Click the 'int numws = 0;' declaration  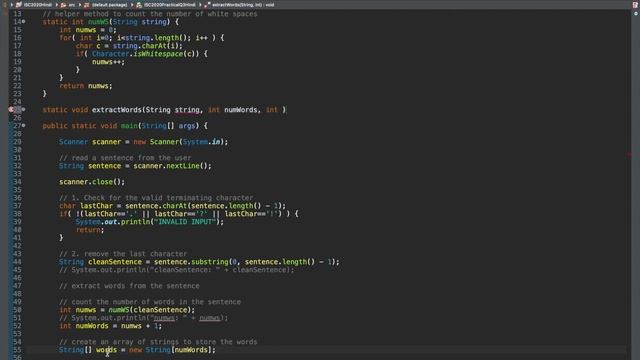point(88,30)
